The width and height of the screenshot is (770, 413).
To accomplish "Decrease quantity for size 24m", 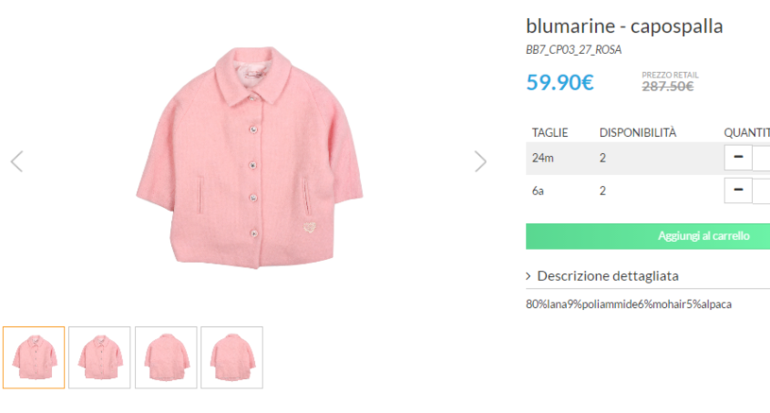I will tap(738, 158).
